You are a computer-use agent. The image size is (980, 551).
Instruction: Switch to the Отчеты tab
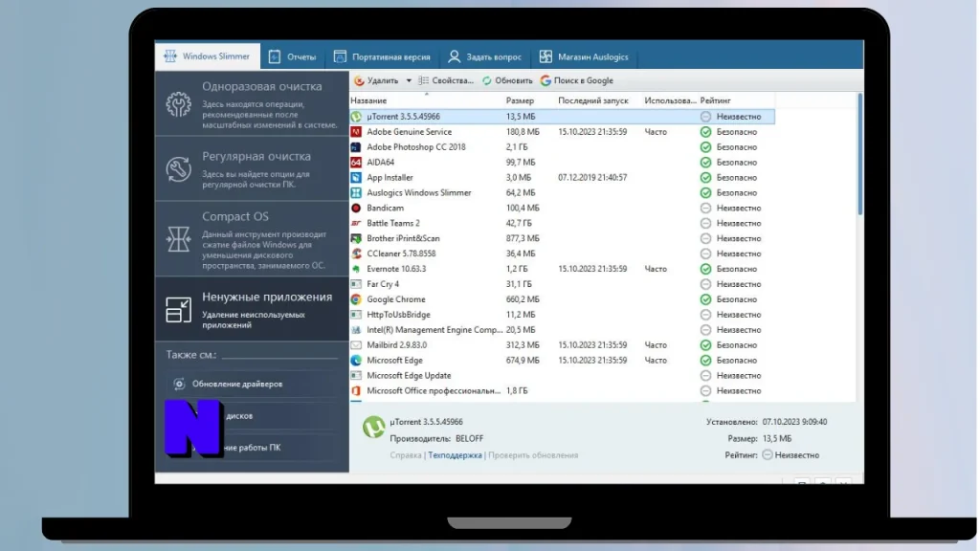pos(293,56)
